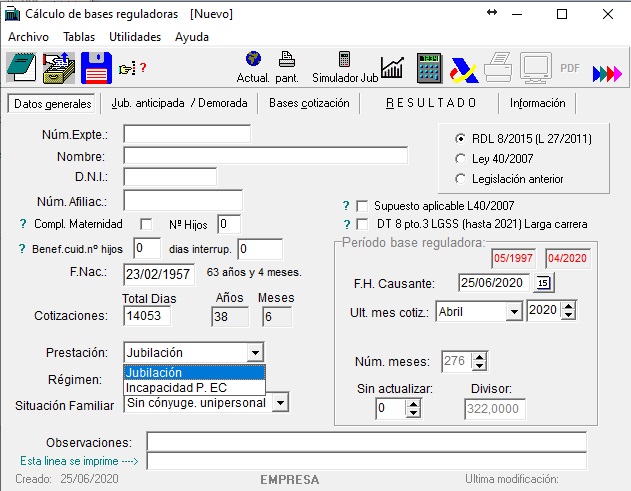The image size is (631, 491).
Task: Click the Agencia Tributaria logo icon
Action: click(x=464, y=70)
